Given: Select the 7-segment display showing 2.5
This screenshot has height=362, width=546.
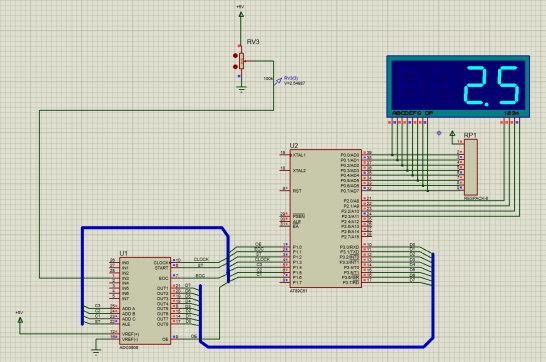Looking at the screenshot, I should pyautogui.click(x=458, y=86).
